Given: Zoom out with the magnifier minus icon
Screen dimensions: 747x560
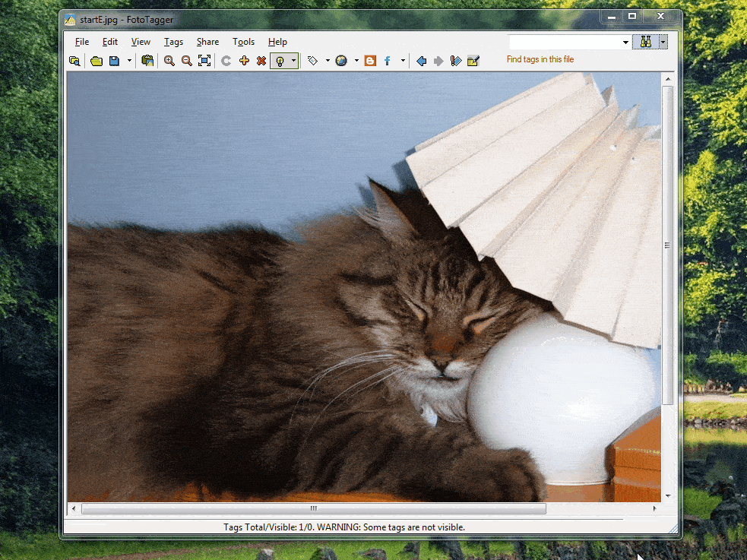Looking at the screenshot, I should pos(187,61).
